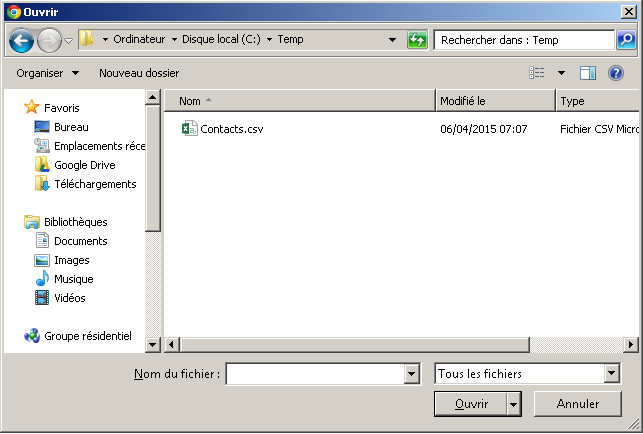
Task: Close the Ouvrir dialog
Action: tap(629, 11)
